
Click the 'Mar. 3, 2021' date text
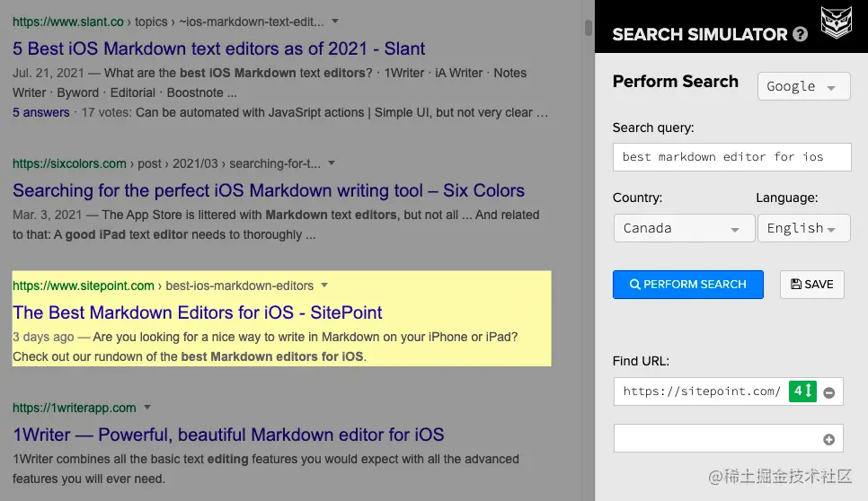tap(47, 215)
